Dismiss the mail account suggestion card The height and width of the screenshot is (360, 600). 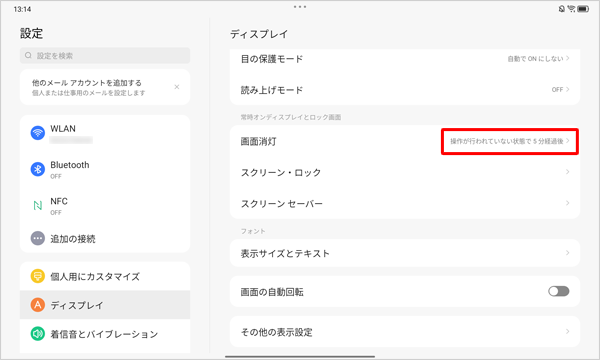[x=177, y=87]
